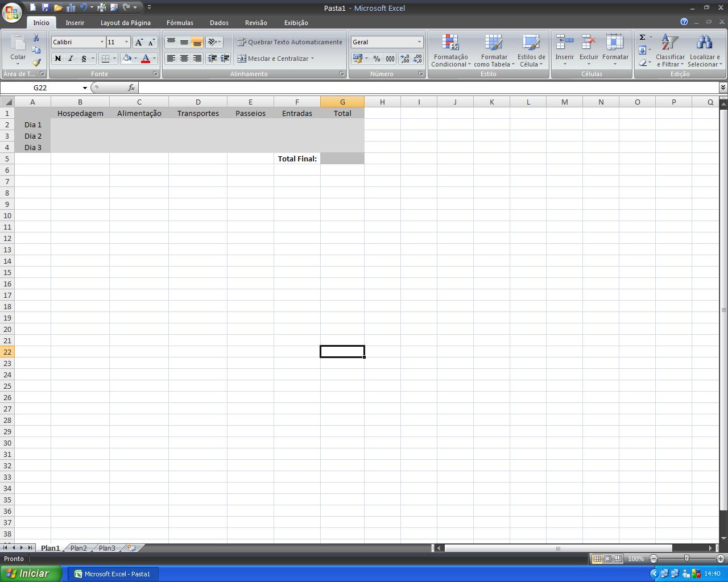Switch to Exibição ribbon tab
Viewport: 728px width, 582px height.
click(296, 23)
